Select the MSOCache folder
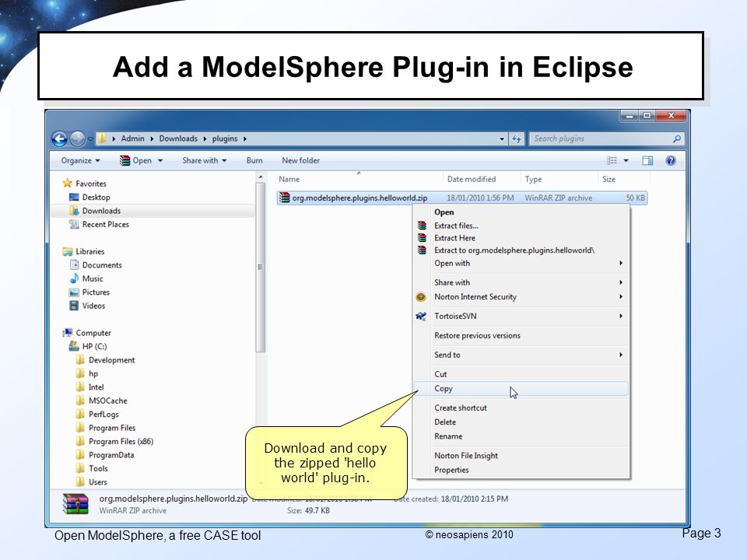 (107, 401)
